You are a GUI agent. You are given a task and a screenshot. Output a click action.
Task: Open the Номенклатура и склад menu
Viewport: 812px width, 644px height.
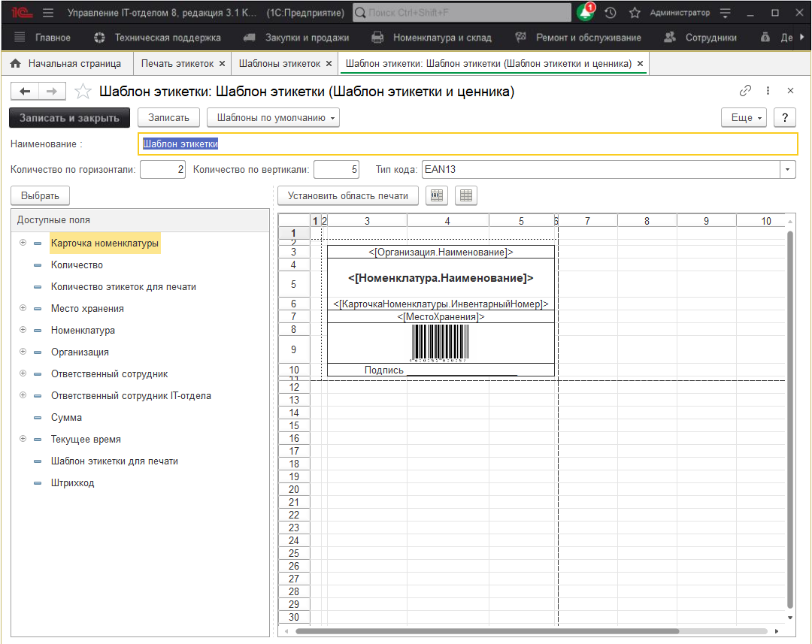pos(432,38)
